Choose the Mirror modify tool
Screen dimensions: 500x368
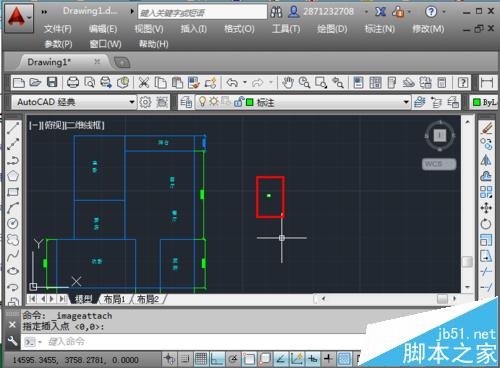point(486,160)
